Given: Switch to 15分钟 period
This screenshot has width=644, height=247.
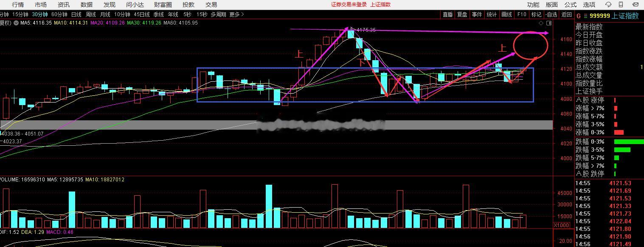Looking at the screenshot, I should click(20, 14).
